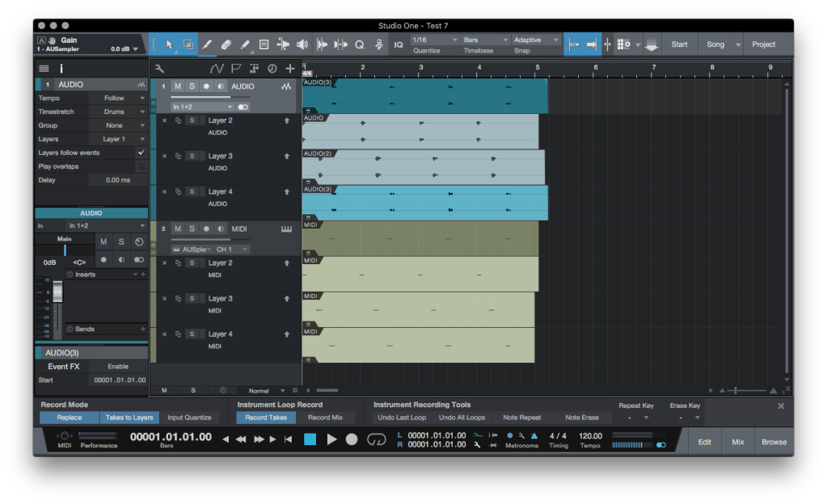Switch to the Mix view

[x=736, y=442]
